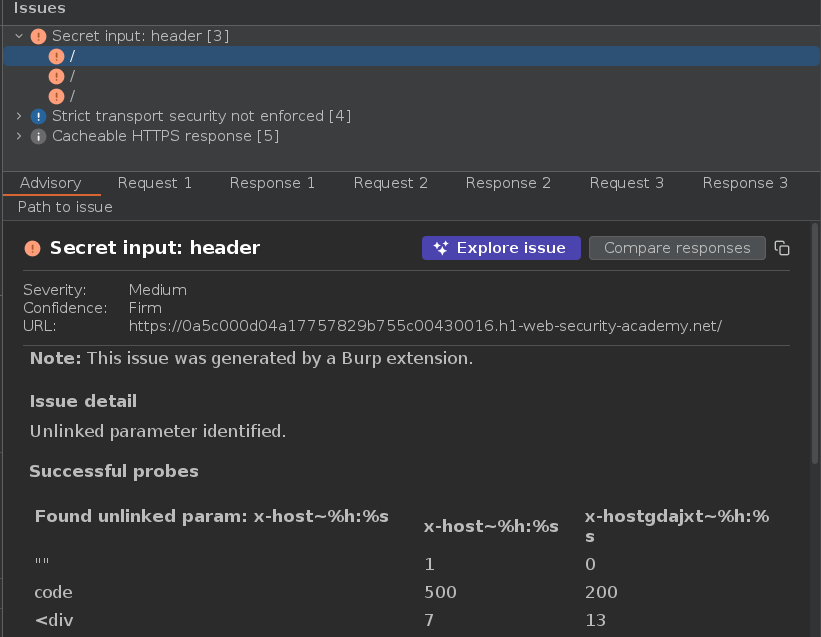Click the orange severity icon of Secret input group
821x637 pixels.
pyautogui.click(x=39, y=36)
